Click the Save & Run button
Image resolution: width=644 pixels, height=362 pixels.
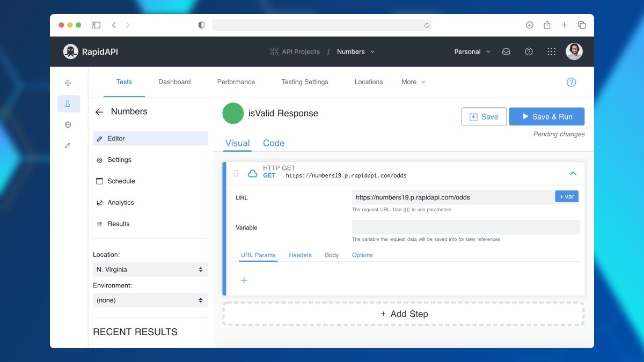click(x=546, y=116)
